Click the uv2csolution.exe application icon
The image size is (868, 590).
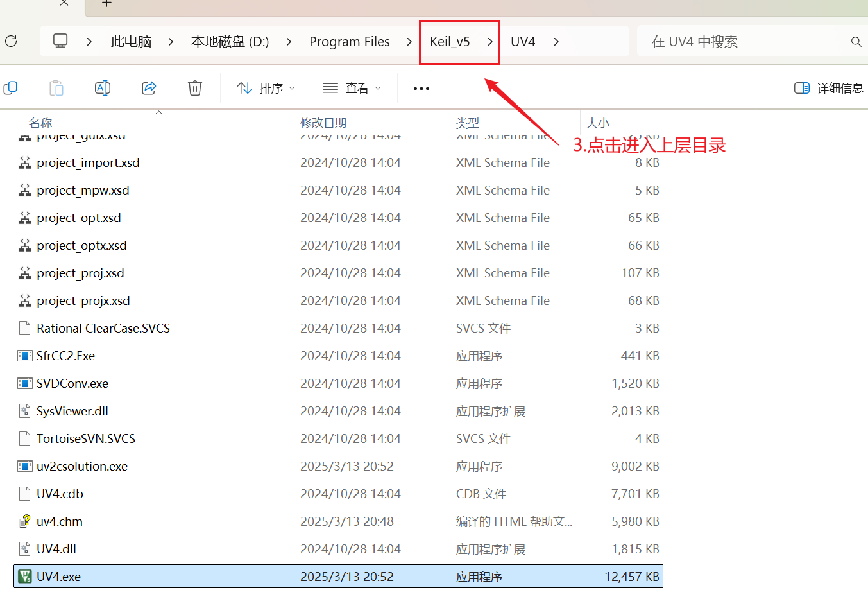pyautogui.click(x=25, y=466)
